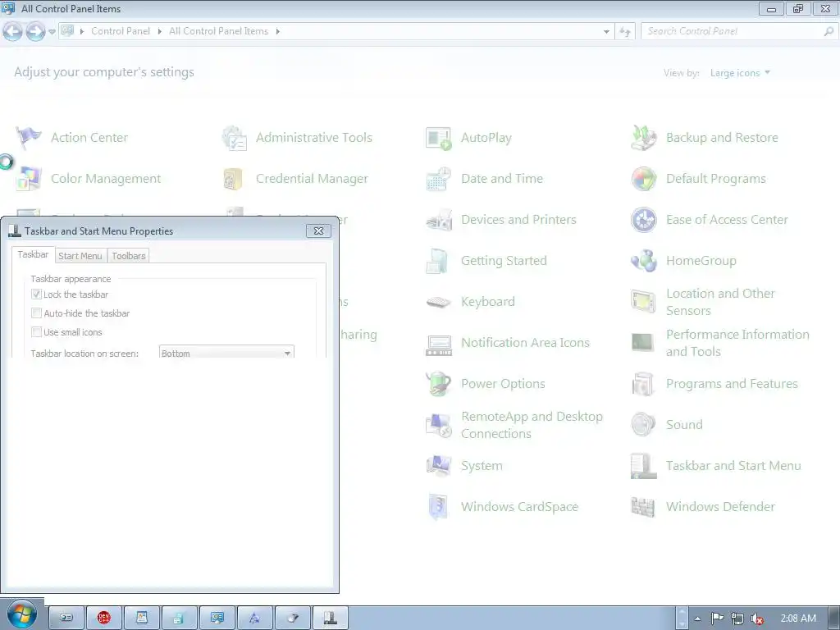Open recent pages dropdown beside Forward button
This screenshot has width=840, height=630.
pos(52,32)
